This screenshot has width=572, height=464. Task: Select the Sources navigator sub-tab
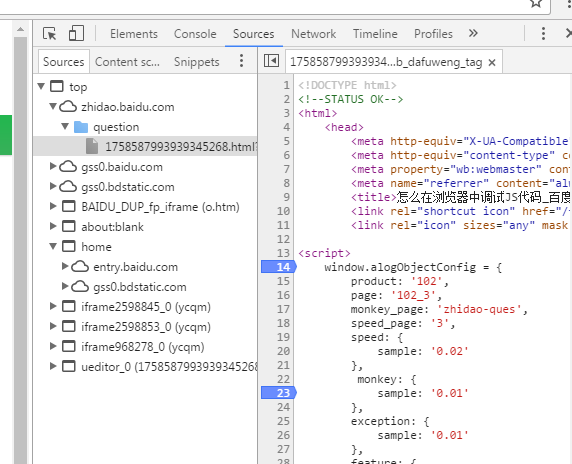point(63,62)
